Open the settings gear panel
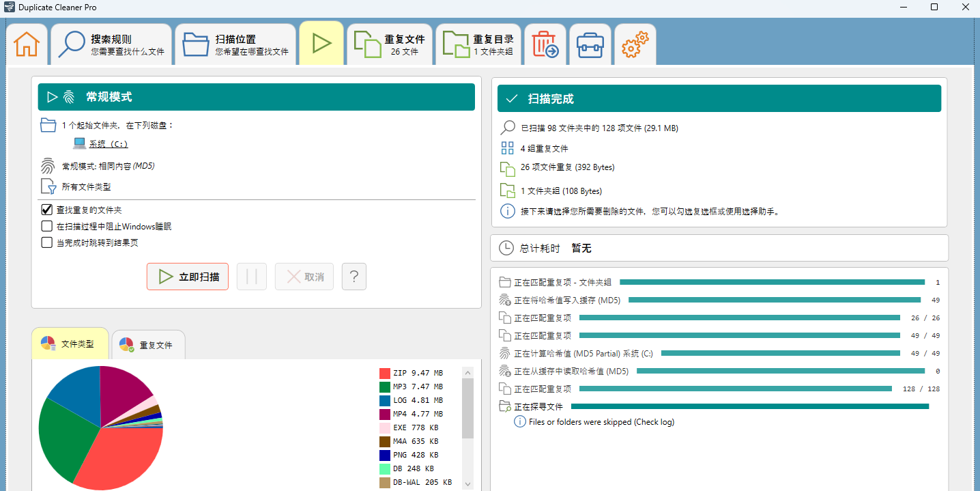 pos(634,43)
